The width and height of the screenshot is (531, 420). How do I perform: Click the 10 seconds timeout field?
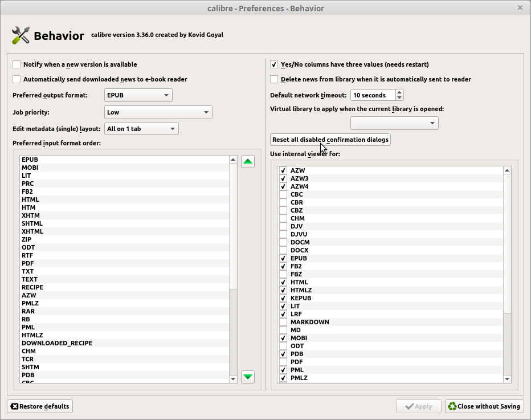click(373, 95)
